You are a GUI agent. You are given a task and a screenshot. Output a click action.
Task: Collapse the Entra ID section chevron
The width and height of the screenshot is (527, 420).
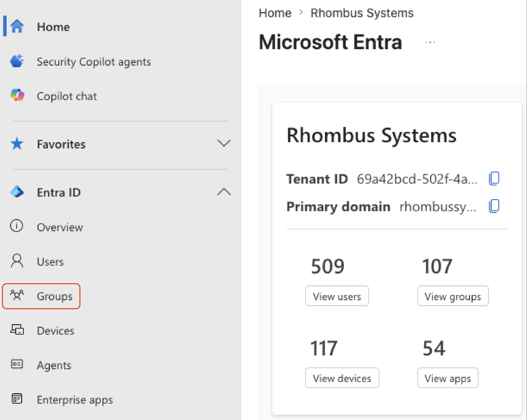224,192
